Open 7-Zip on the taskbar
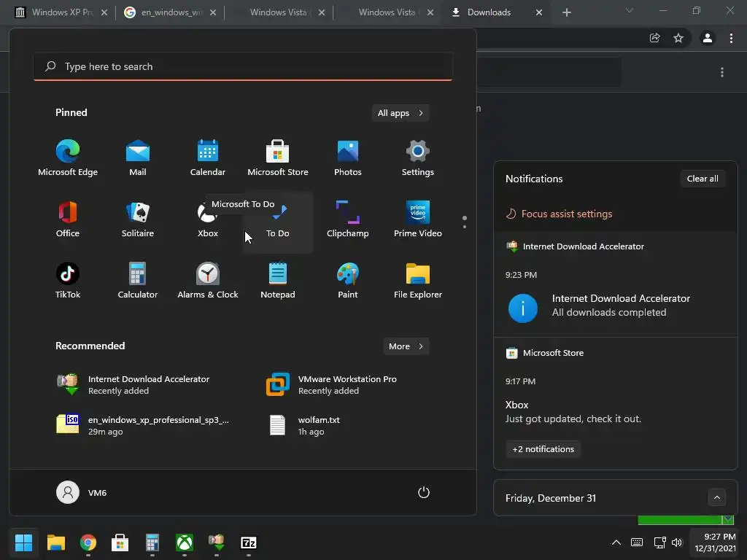 [249, 542]
